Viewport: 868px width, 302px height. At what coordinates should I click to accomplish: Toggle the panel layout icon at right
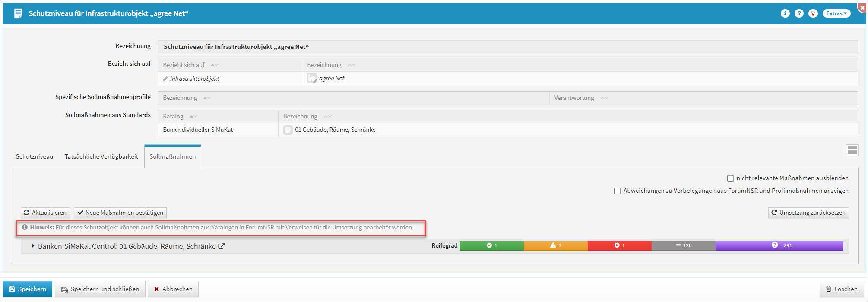tap(852, 150)
